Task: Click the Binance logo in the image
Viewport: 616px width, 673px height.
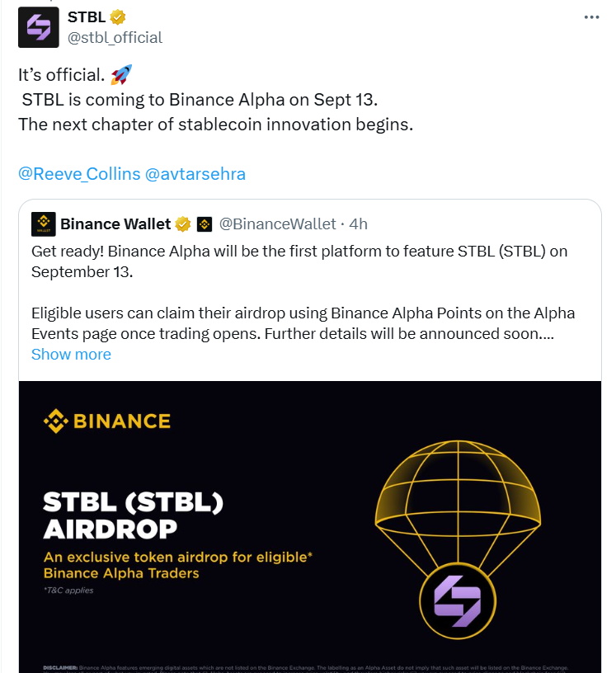Action: (x=107, y=421)
